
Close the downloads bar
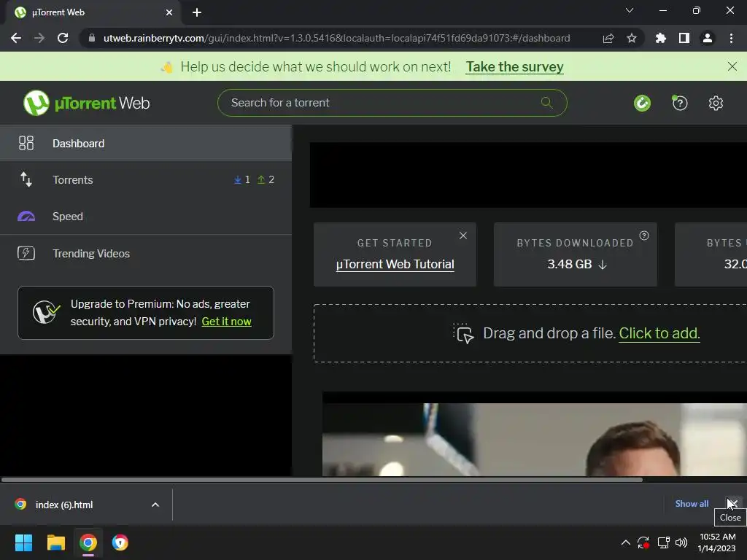coord(732,503)
